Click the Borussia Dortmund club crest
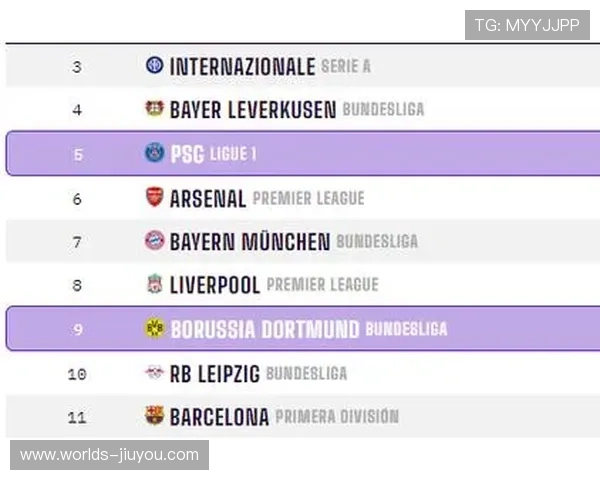Viewport: 600px width, 480px height. (x=154, y=328)
